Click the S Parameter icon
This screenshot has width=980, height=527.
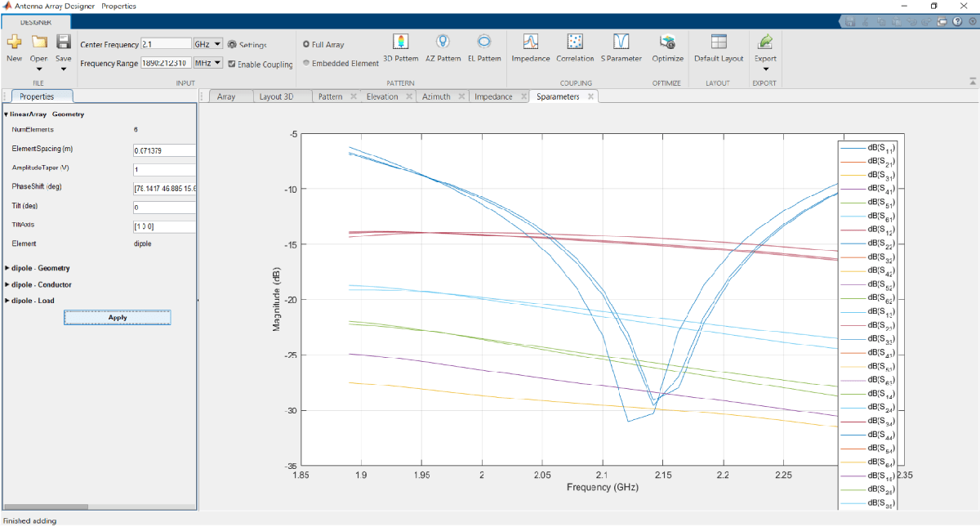(x=621, y=42)
